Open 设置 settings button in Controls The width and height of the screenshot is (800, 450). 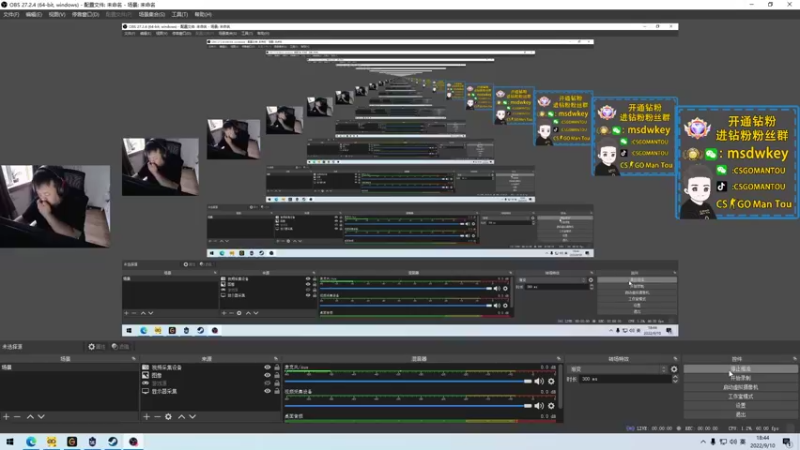pos(740,406)
